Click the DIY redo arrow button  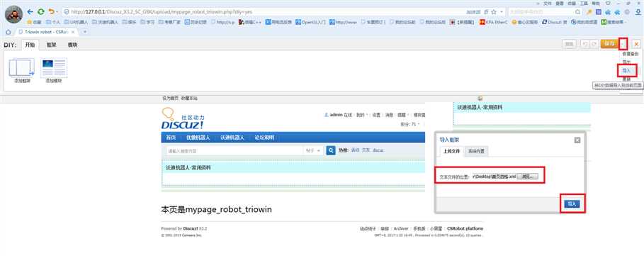pos(594,44)
